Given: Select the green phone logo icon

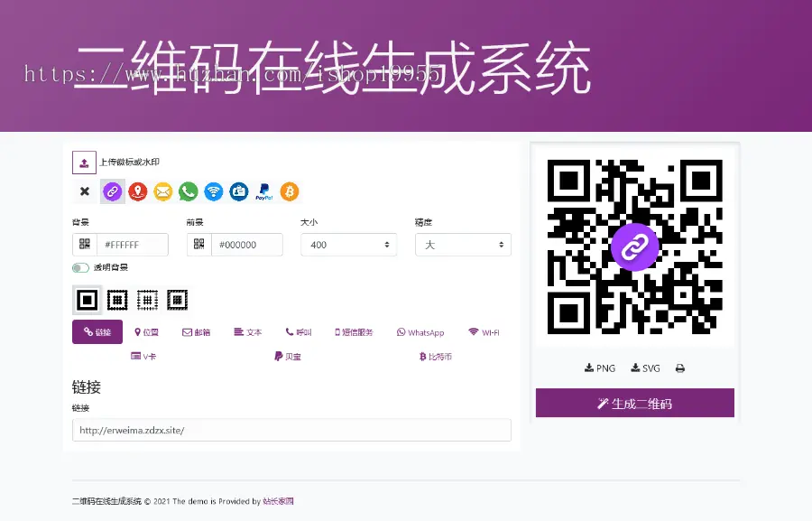Looking at the screenshot, I should [189, 191].
